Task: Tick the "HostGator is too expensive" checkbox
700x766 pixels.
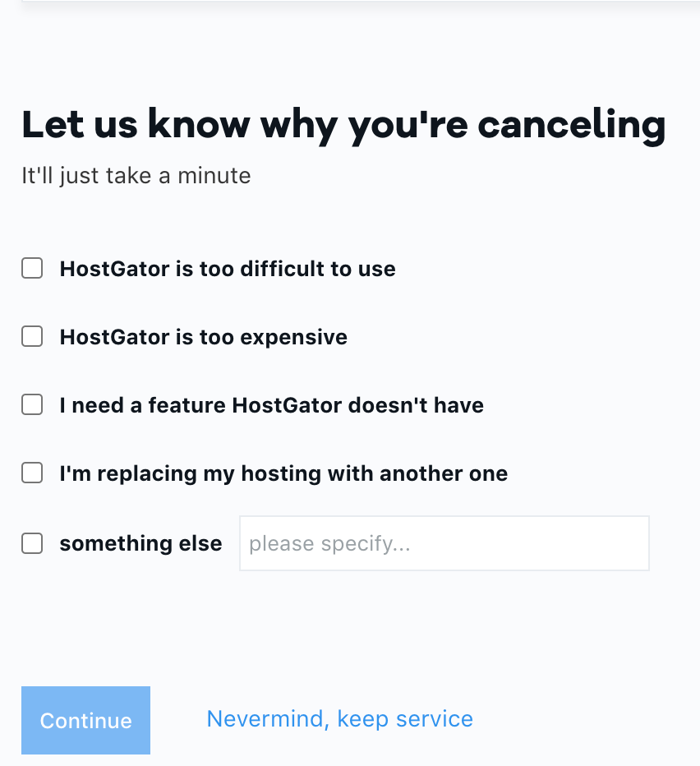Action: tap(32, 337)
